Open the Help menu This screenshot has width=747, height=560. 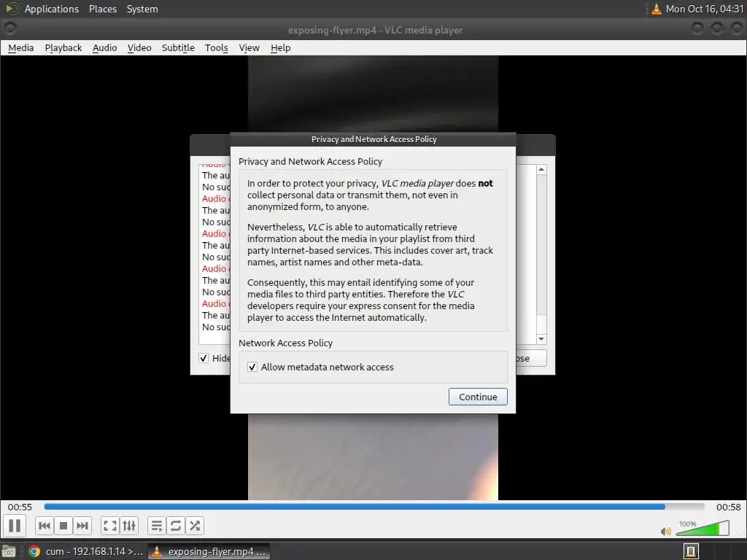(281, 47)
